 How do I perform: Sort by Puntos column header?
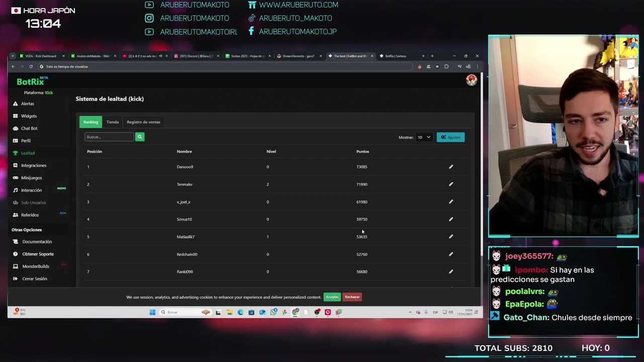[x=362, y=151]
